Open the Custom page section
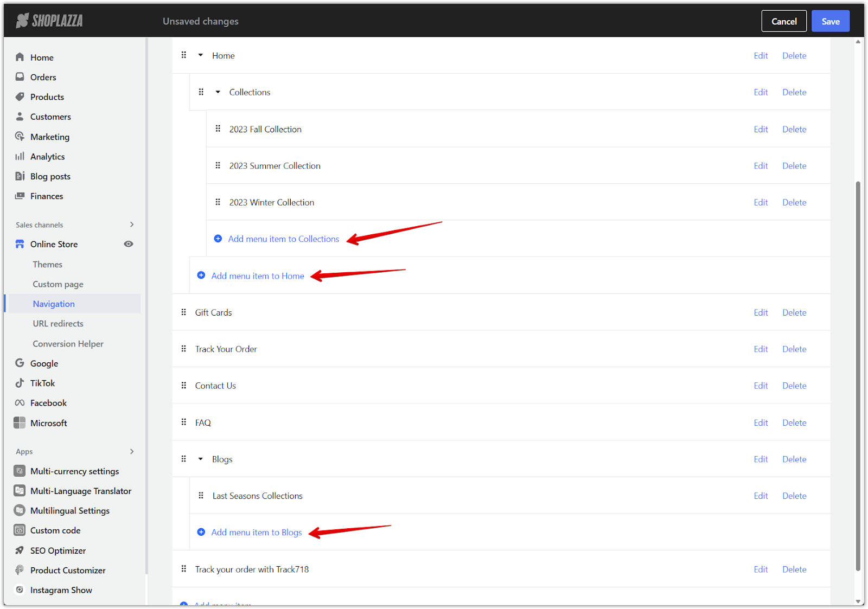The width and height of the screenshot is (868, 609). click(x=58, y=284)
